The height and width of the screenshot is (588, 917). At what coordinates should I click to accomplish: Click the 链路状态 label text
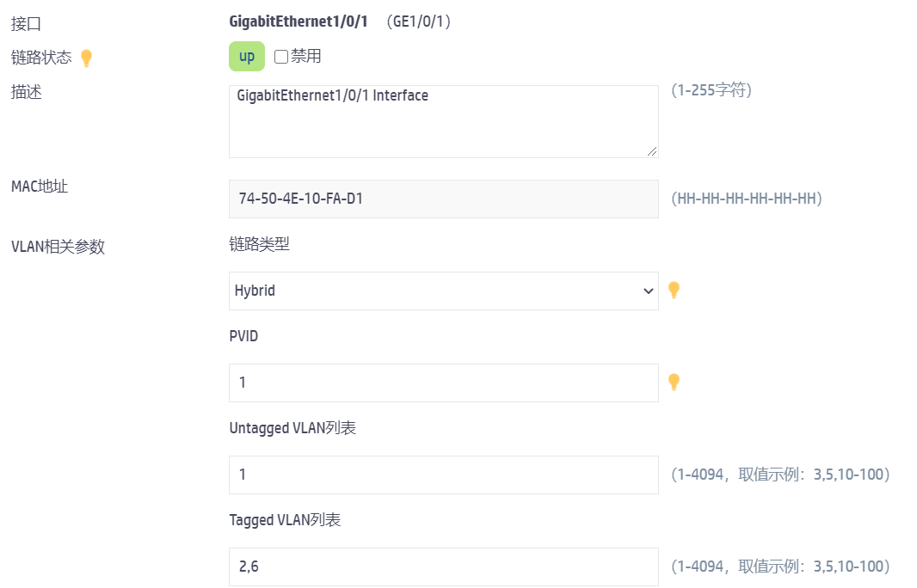pos(41,58)
